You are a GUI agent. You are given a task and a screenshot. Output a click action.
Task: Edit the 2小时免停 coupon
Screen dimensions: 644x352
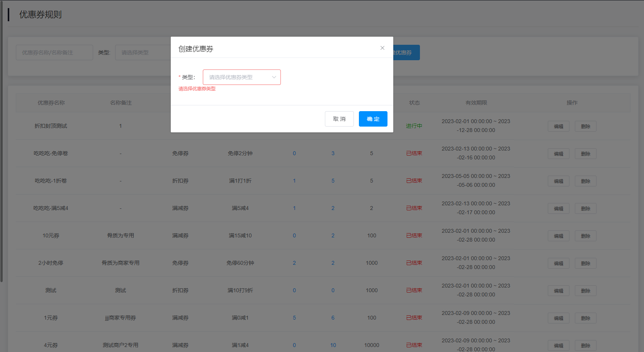pos(558,263)
